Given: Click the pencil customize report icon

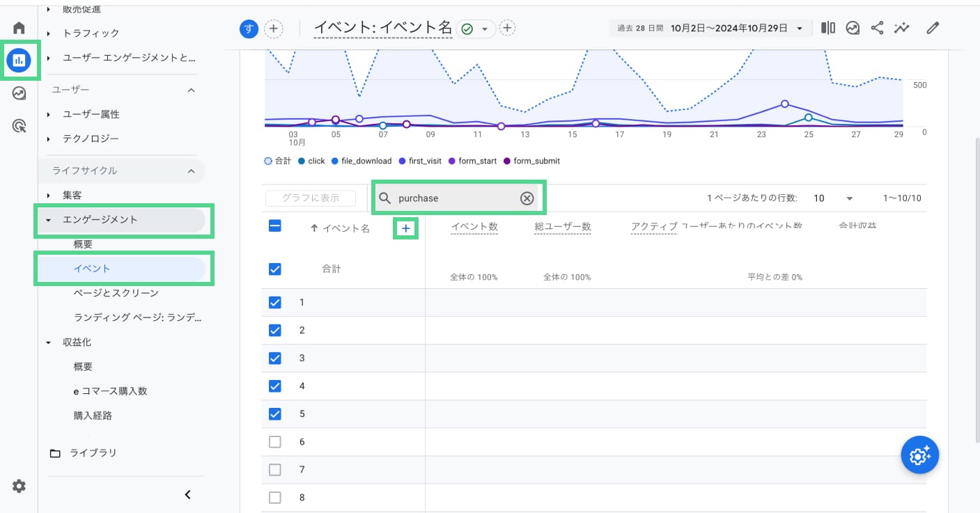Looking at the screenshot, I should 933,28.
